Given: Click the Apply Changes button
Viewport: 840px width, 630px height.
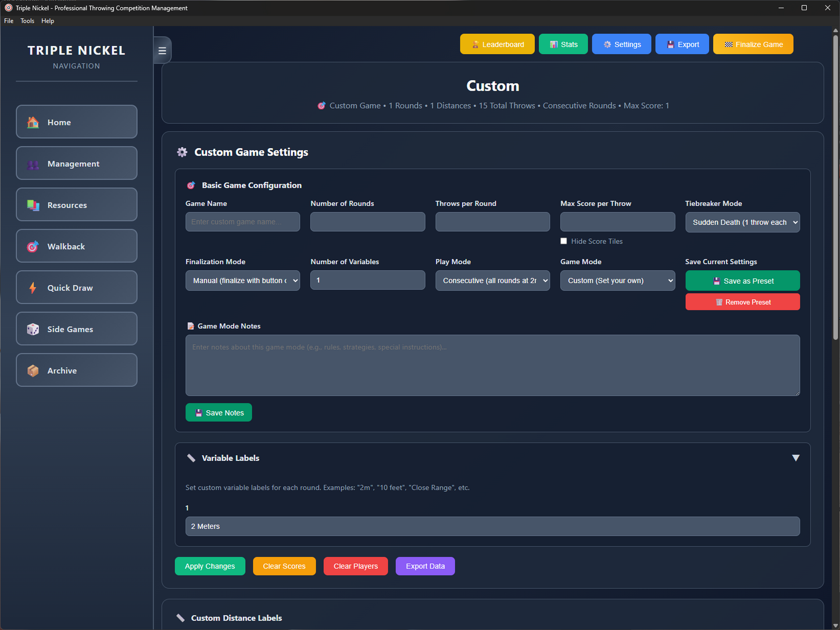Looking at the screenshot, I should [210, 566].
